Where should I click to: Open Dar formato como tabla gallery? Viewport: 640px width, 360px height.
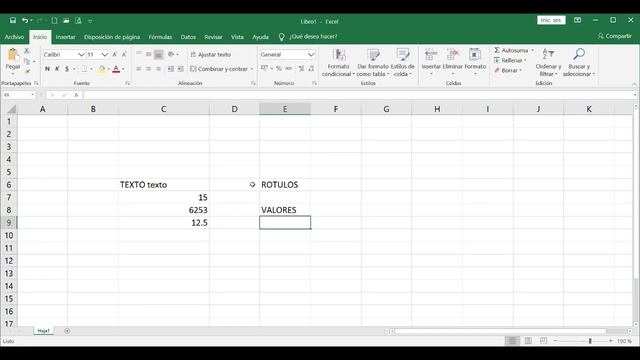pos(373,62)
